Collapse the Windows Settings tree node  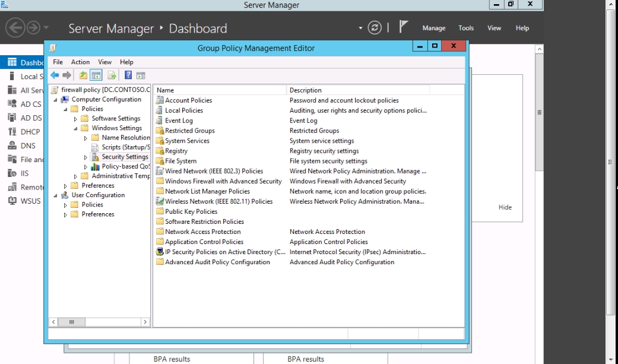(76, 128)
